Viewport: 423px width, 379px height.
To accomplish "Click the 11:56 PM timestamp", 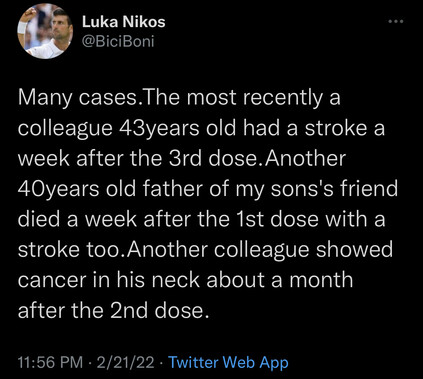I will 50,362.
